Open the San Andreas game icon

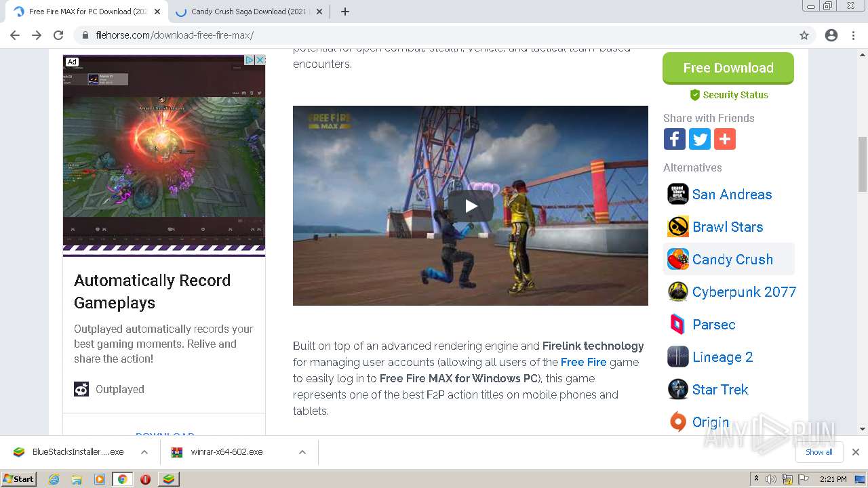(x=678, y=195)
